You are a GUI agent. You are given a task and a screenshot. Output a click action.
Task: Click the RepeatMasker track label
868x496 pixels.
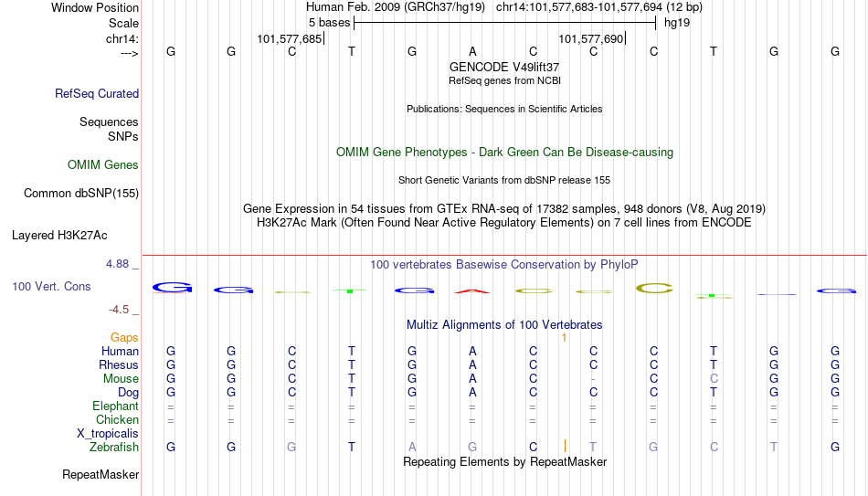click(101, 474)
